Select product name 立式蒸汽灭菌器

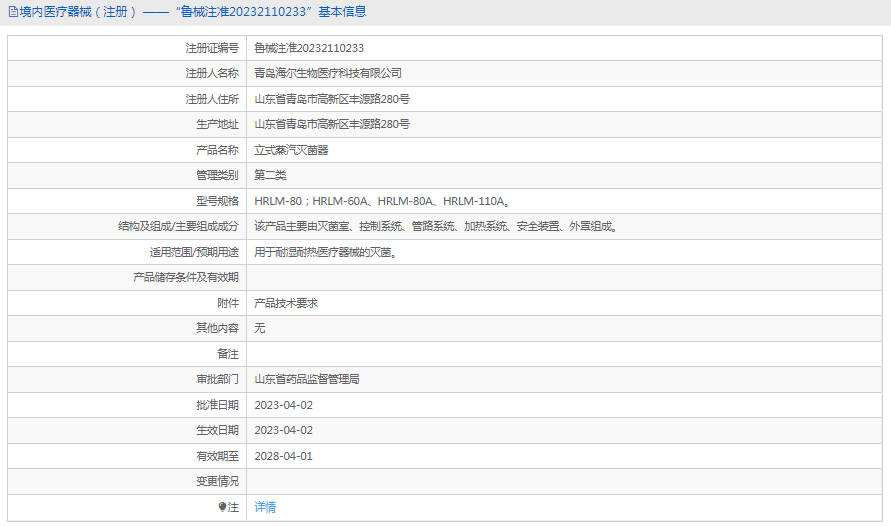tap(291, 150)
